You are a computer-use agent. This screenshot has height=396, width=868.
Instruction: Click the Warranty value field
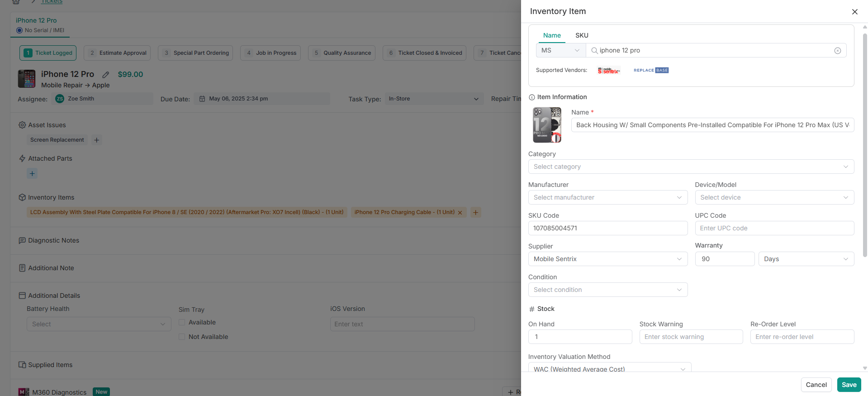pos(725,259)
